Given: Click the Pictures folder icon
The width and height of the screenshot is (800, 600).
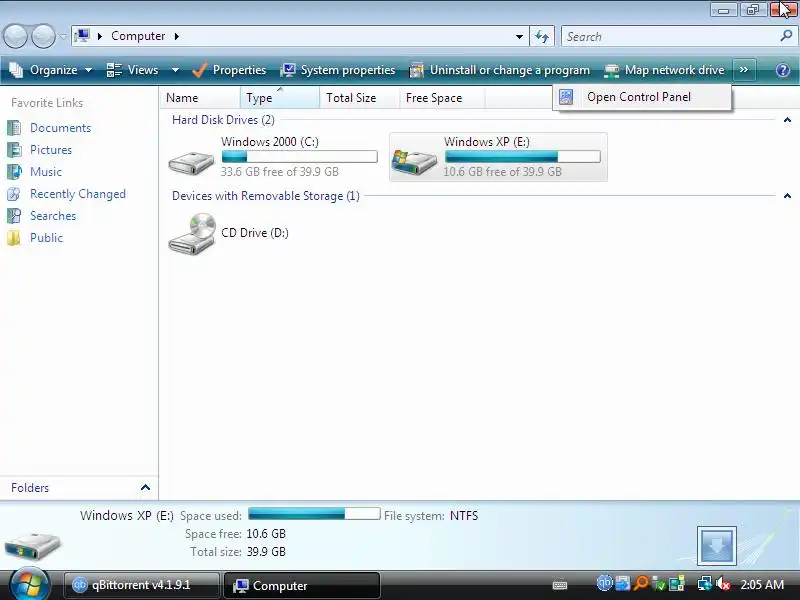Looking at the screenshot, I should pyautogui.click(x=14, y=149).
